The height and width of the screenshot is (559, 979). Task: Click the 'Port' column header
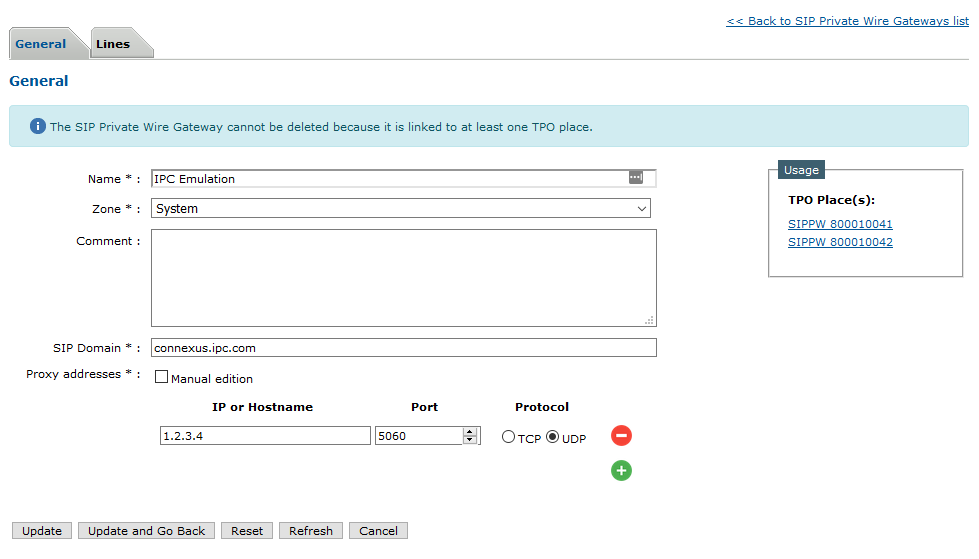pyautogui.click(x=425, y=407)
